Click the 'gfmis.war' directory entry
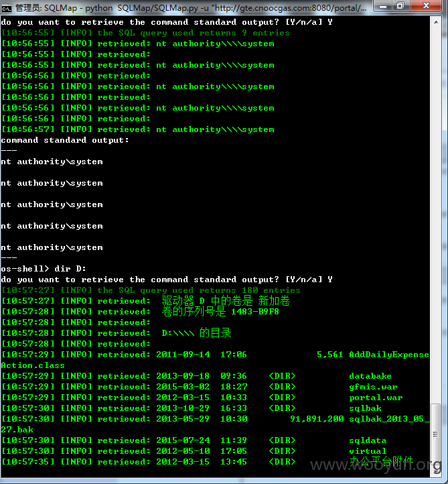 click(x=373, y=387)
